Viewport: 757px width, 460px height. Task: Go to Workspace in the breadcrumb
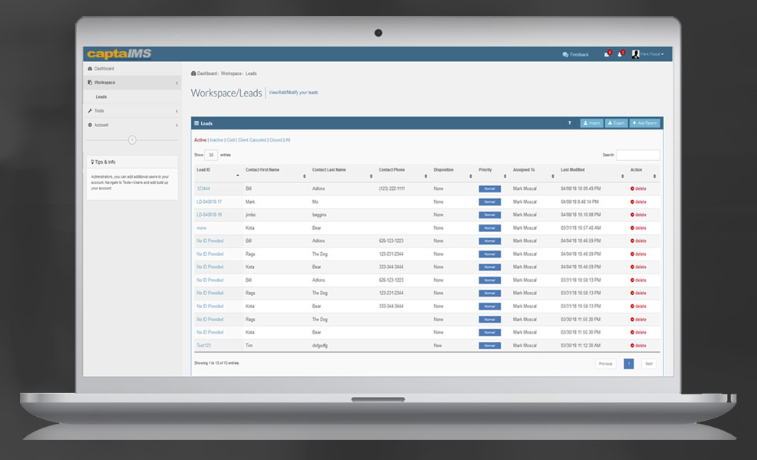231,73
